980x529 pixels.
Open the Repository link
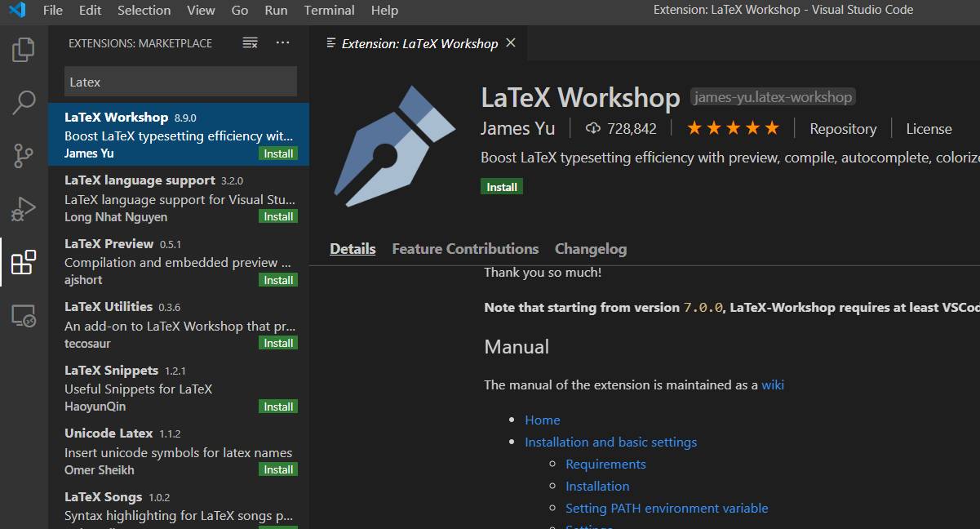(x=843, y=128)
